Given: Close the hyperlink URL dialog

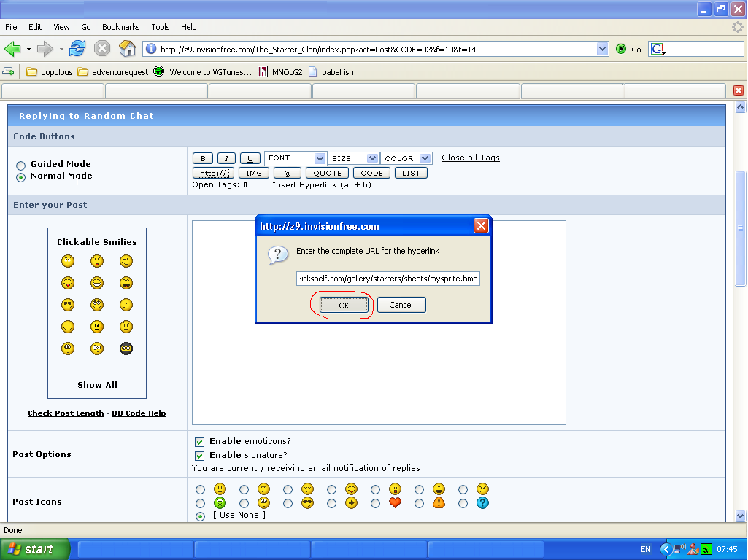Looking at the screenshot, I should click(x=481, y=225).
